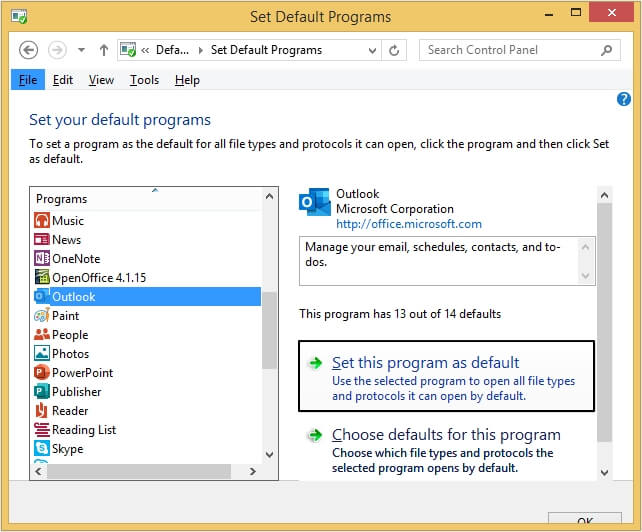Image resolution: width=642 pixels, height=532 pixels.
Task: Expand hidden breadcrumb path chevrons
Action: (145, 50)
